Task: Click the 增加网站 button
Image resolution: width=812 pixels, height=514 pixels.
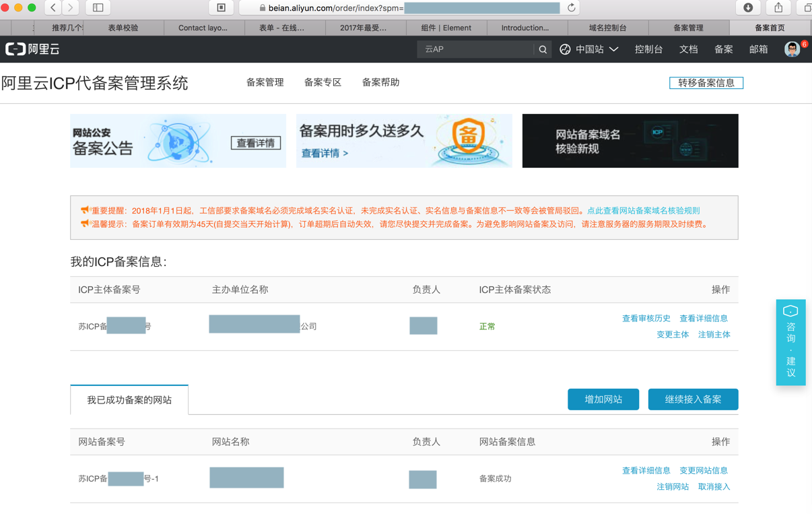Action: pos(603,399)
